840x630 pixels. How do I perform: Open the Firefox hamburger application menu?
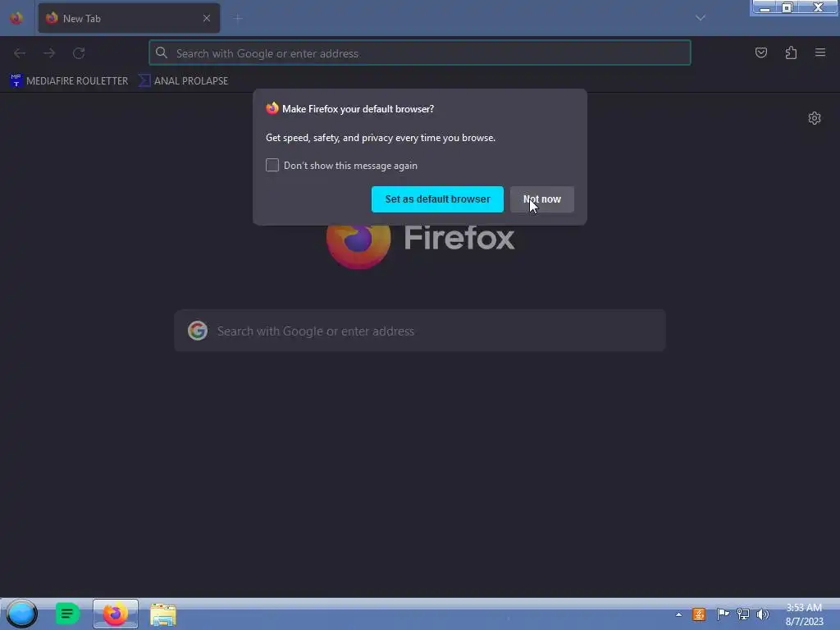tap(820, 52)
